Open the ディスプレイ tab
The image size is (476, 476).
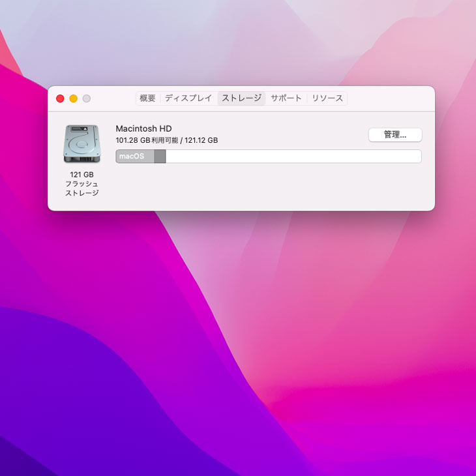tap(188, 98)
